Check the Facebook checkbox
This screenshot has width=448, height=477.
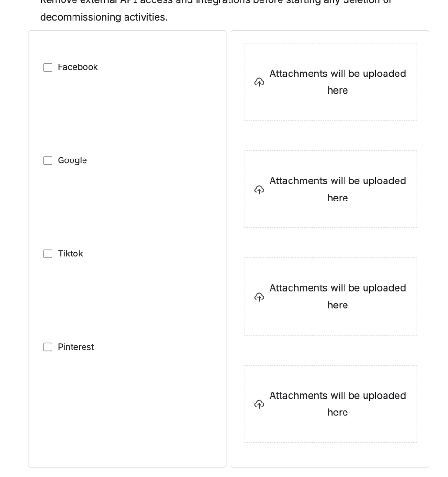(48, 67)
